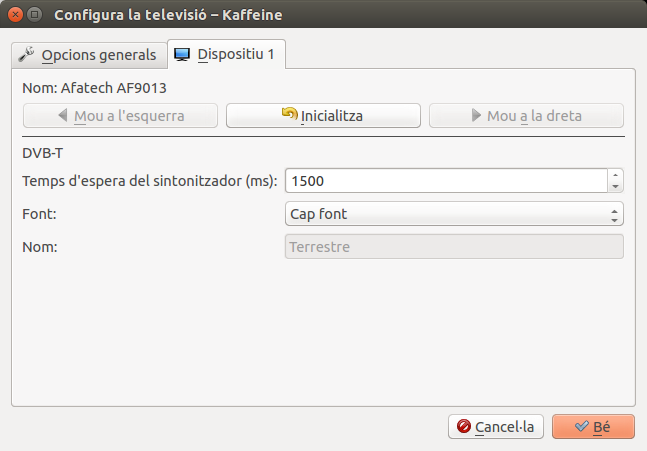Dismiss the dialog with Cancel·la
Viewport: 647px width, 451px height.
point(495,427)
